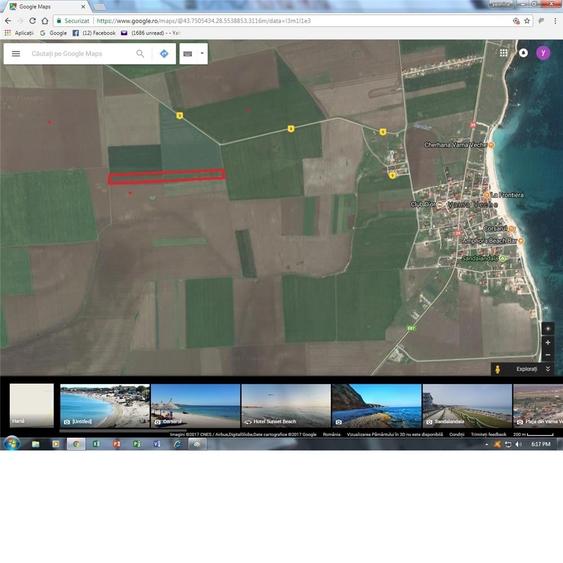The height and width of the screenshot is (563, 563).
Task: Show hidden system tray icons arrow
Action: (487, 445)
